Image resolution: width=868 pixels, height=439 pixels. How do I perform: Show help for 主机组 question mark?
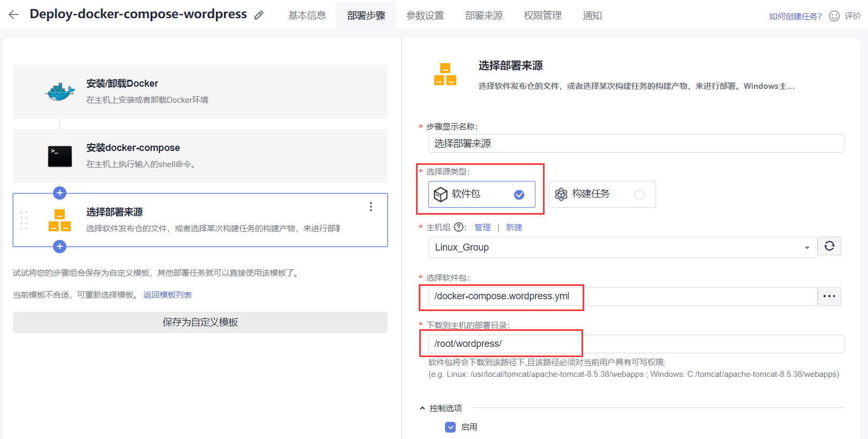[x=459, y=227]
